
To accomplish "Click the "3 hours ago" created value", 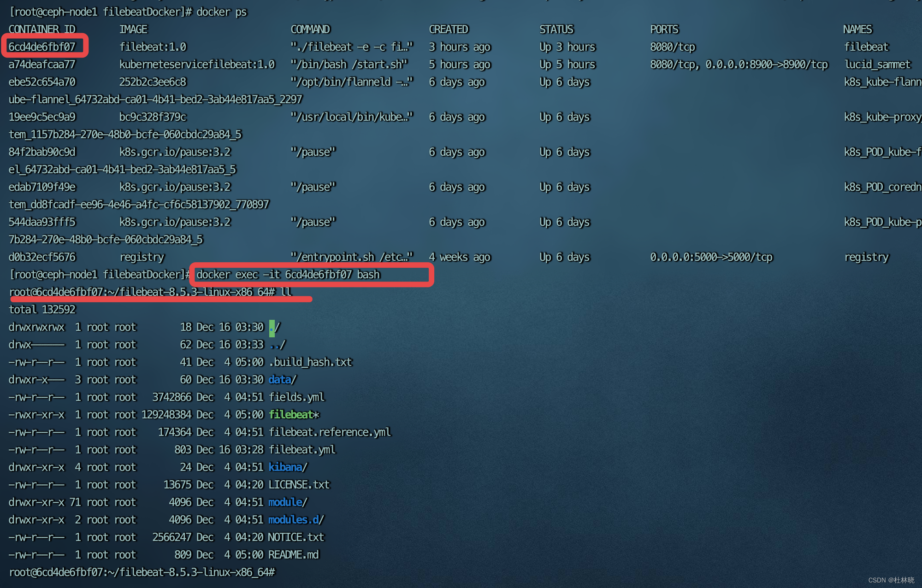I will [x=460, y=47].
